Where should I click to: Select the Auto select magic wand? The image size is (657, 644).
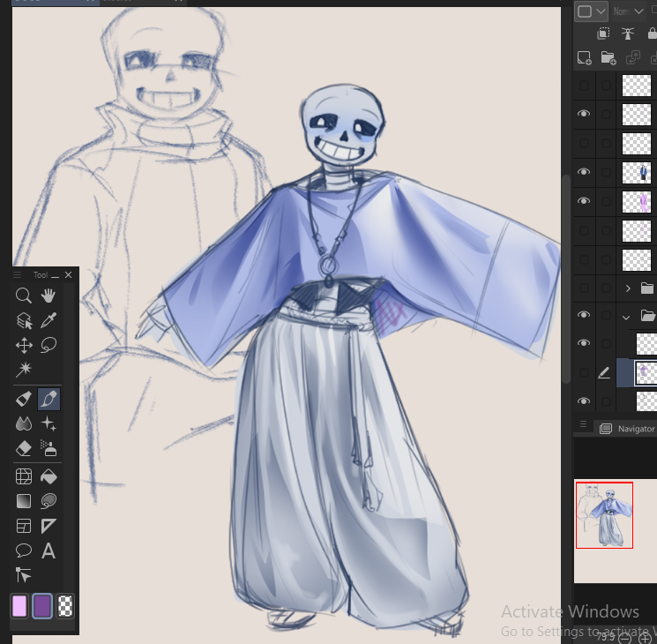click(x=24, y=370)
